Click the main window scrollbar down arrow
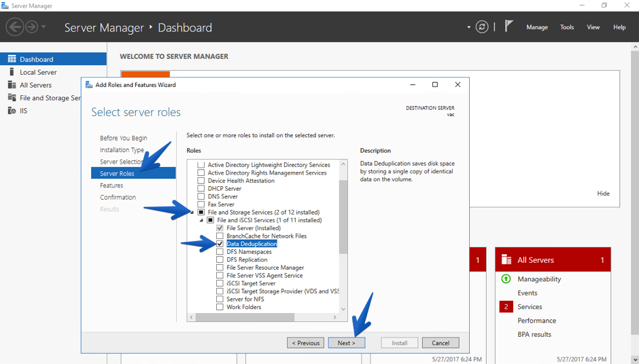 (635, 359)
